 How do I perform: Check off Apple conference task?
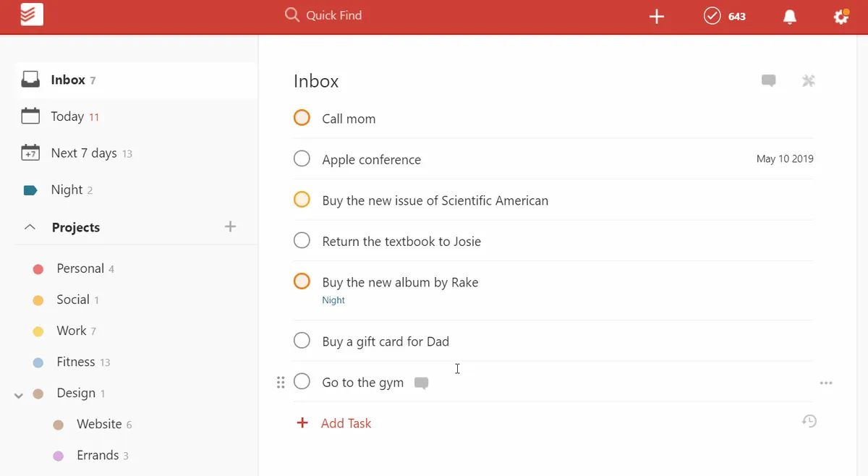click(x=302, y=159)
